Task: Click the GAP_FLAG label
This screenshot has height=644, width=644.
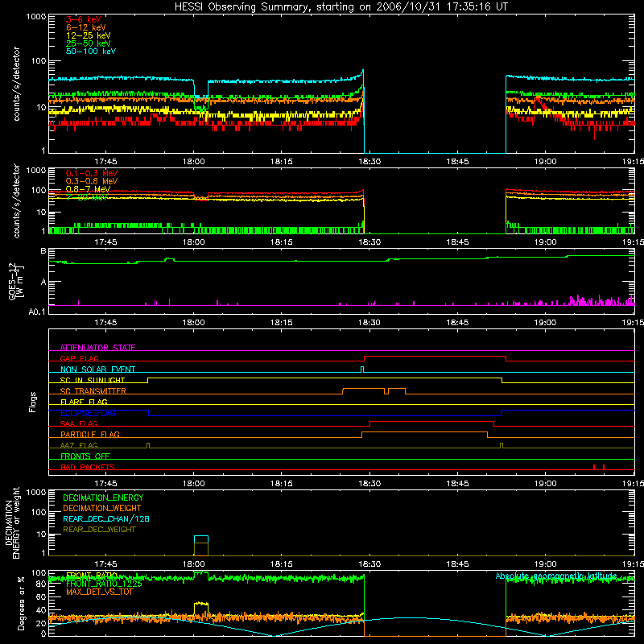Action: pyautogui.click(x=79, y=358)
